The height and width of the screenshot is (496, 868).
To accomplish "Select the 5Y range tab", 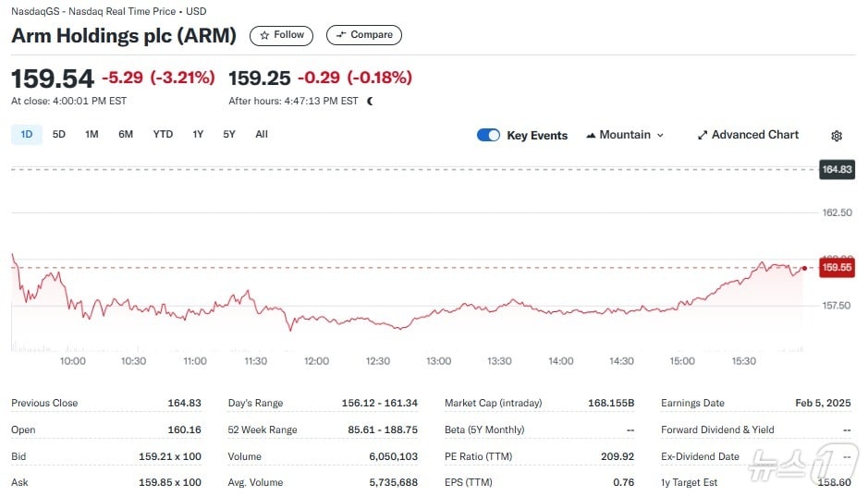I will (229, 134).
